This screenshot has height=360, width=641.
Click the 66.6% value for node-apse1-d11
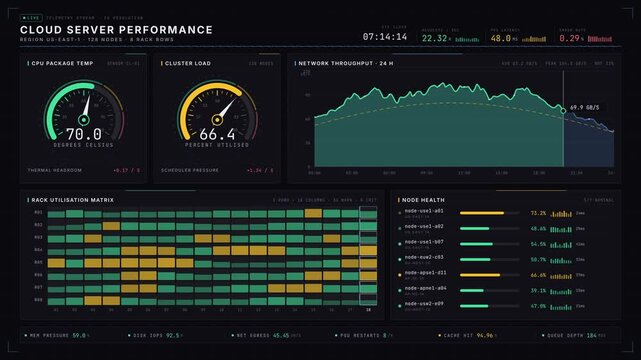(538, 275)
